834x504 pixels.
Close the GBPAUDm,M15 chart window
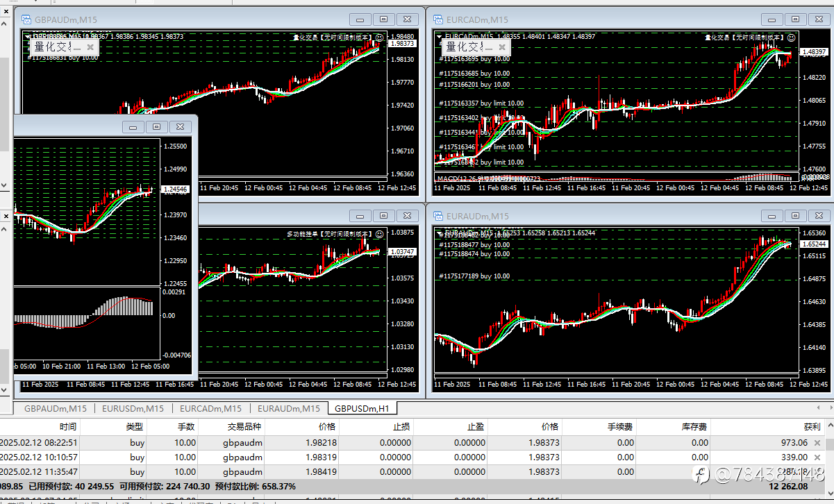409,19
